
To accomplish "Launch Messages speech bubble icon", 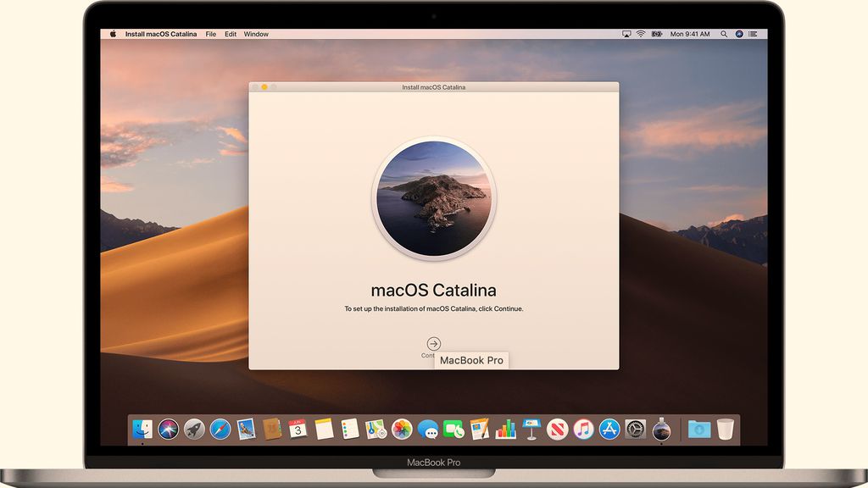I will [x=428, y=429].
